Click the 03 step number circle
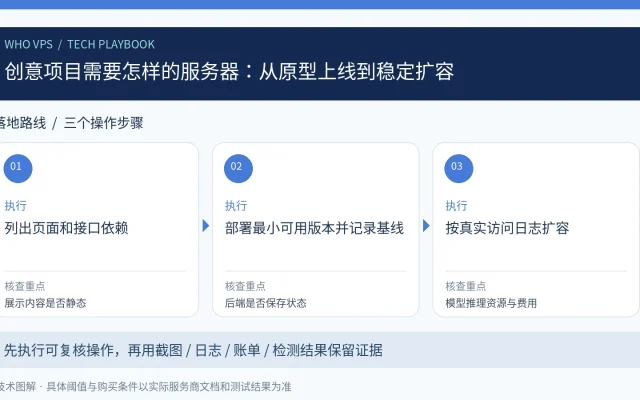The image size is (640, 400). (x=459, y=168)
